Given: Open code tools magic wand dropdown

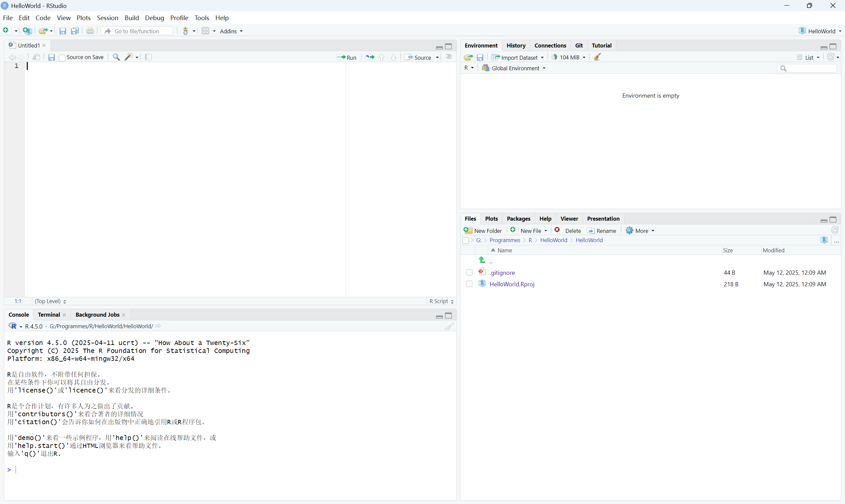Looking at the screenshot, I should pyautogui.click(x=131, y=57).
